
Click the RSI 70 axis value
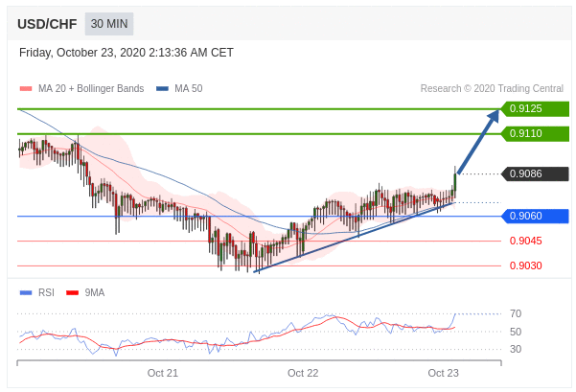[x=516, y=313]
